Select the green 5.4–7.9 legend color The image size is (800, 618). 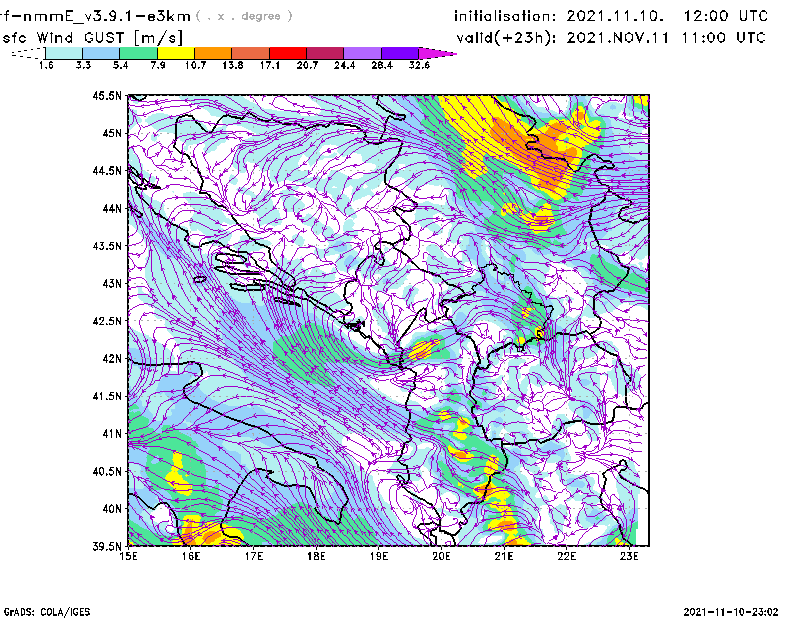click(x=138, y=53)
